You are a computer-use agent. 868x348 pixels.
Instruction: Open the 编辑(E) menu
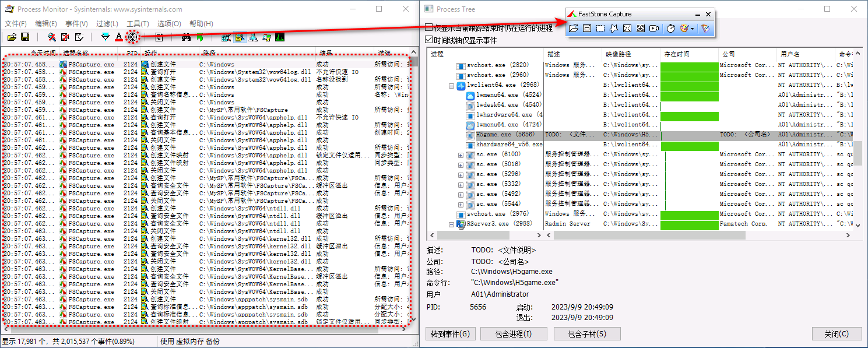click(46, 24)
